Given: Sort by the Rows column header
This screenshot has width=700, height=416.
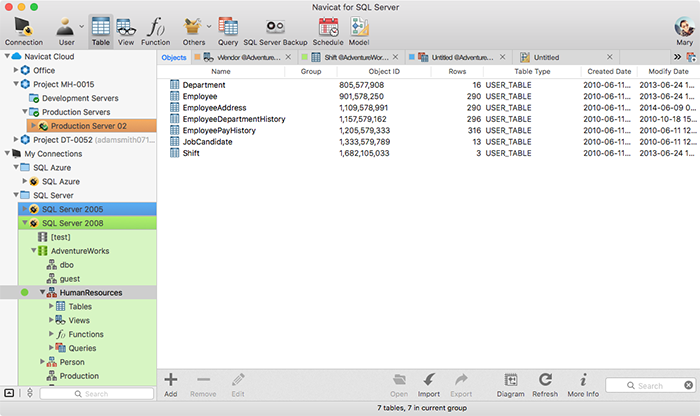Looking at the screenshot, I should click(457, 71).
